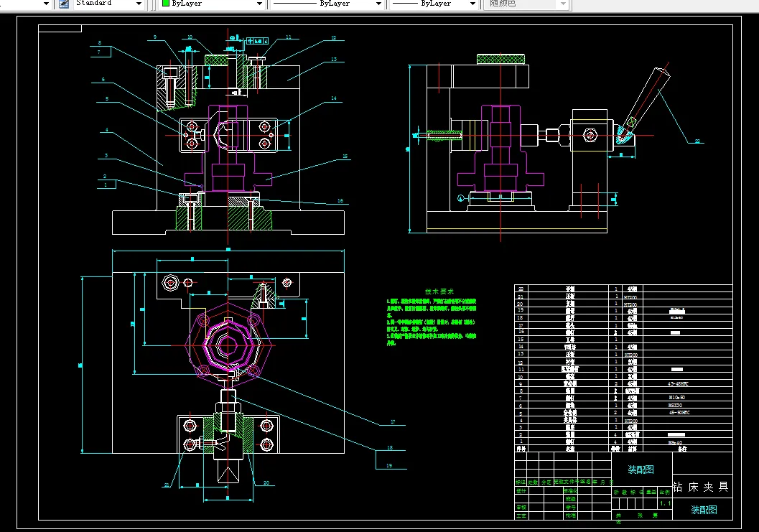Select callout number 17 near top view
The image size is (759, 532).
tap(393, 421)
